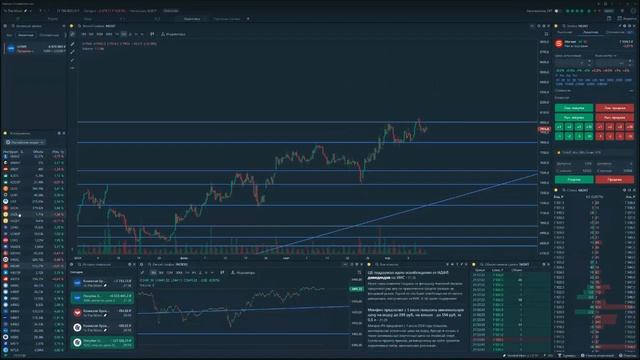Viewport: 640px width, 360px height.
Task: Select the active workspace tab in top bar
Action: (x=192, y=19)
